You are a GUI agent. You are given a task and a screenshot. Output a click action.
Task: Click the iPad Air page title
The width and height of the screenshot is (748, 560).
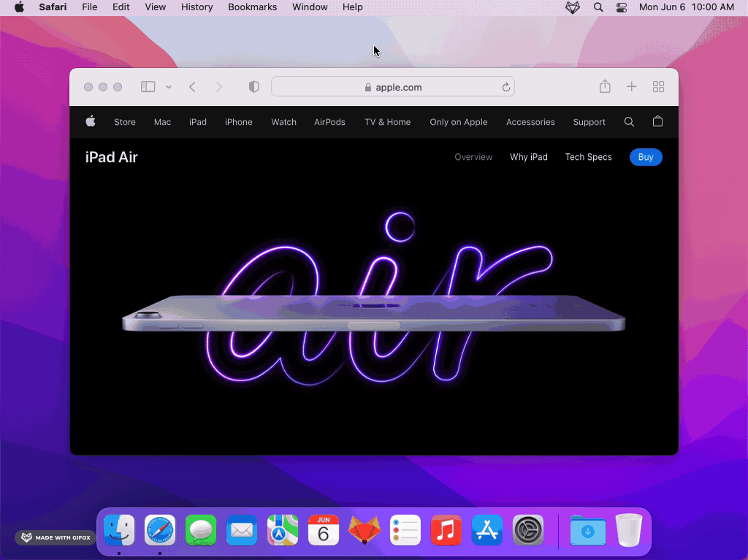[x=111, y=158]
